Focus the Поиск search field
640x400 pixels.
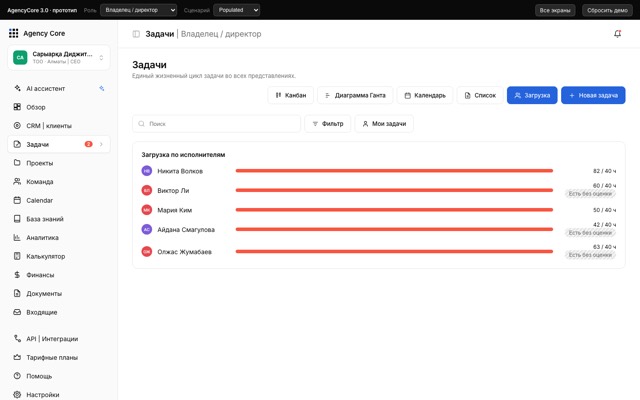[x=216, y=124]
